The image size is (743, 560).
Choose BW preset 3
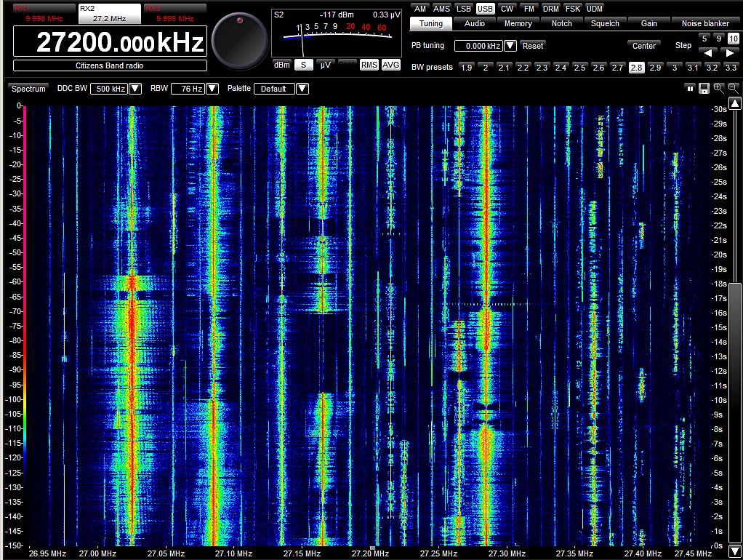[x=674, y=68]
